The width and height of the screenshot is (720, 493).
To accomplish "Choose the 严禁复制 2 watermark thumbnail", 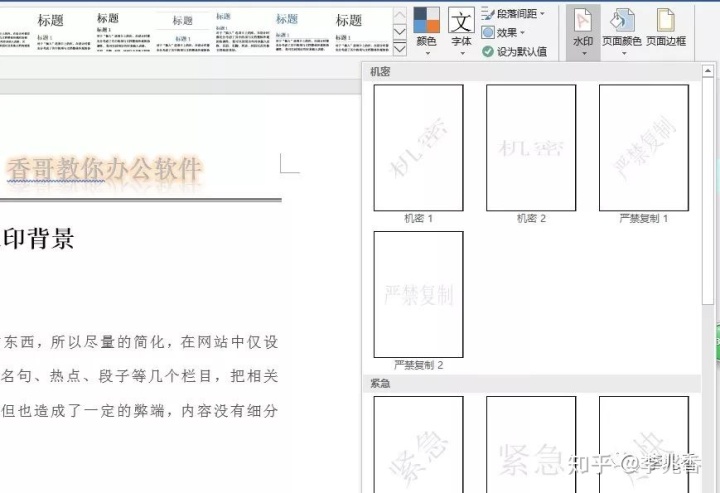I will coord(418,294).
